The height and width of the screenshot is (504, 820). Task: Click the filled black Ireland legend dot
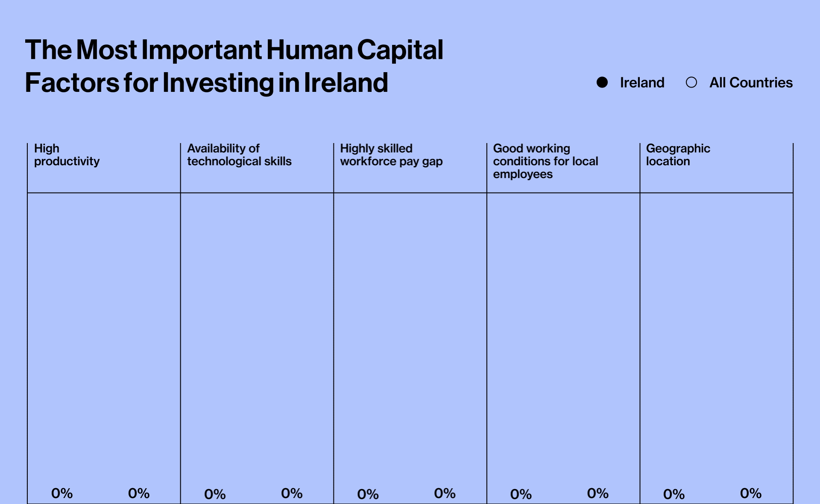[602, 82]
